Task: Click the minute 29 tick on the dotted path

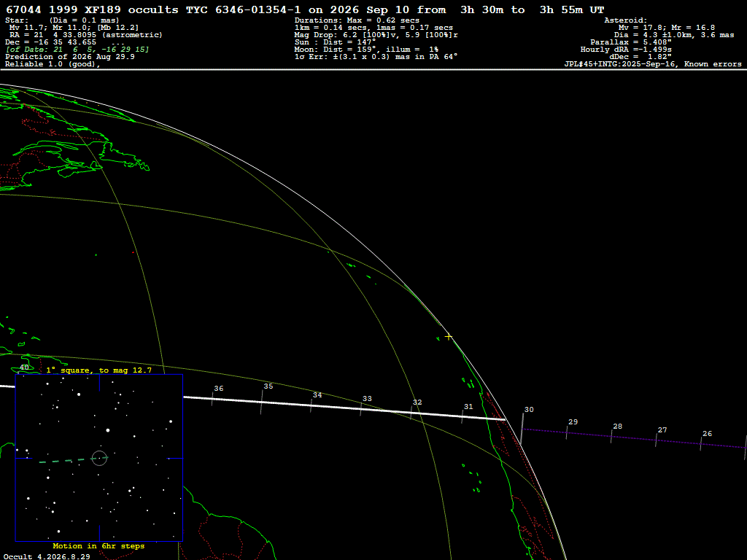Action: 566,433
